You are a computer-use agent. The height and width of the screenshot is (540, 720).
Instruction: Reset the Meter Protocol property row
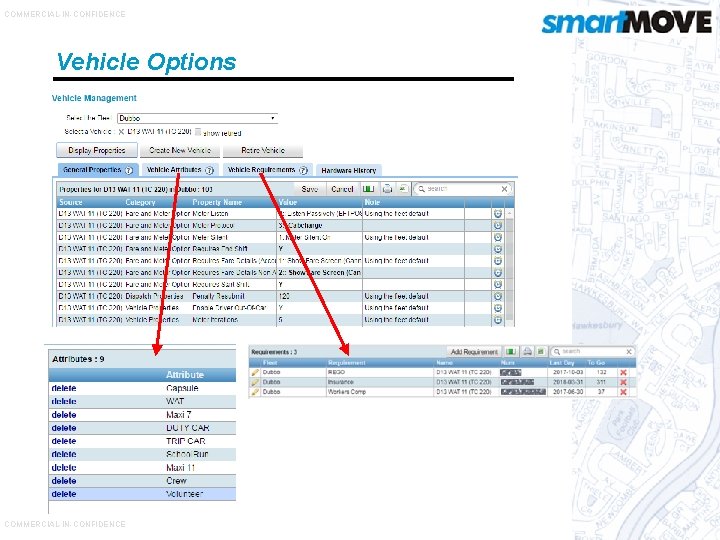[x=498, y=225]
